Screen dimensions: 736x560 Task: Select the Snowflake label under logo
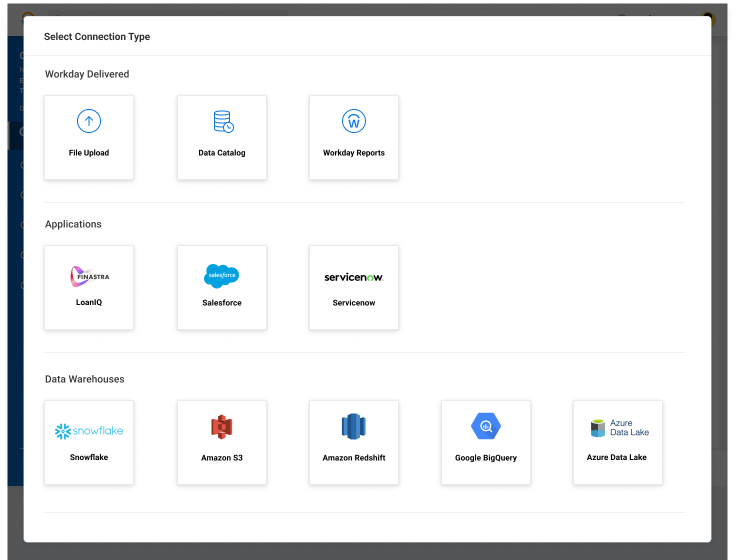[x=89, y=457]
